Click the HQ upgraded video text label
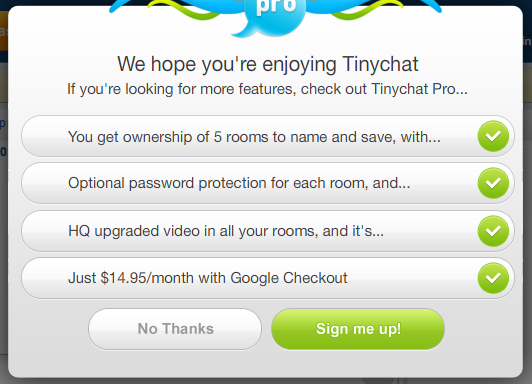 click(x=226, y=231)
